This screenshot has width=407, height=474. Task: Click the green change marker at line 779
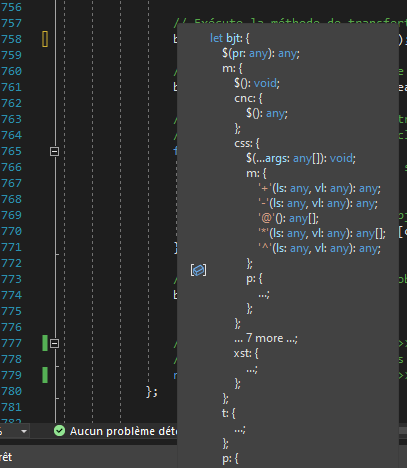45,375
